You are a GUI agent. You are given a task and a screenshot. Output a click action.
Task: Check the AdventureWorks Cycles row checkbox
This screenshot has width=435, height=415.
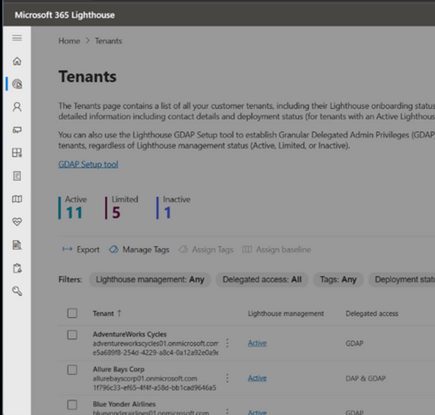click(x=72, y=335)
